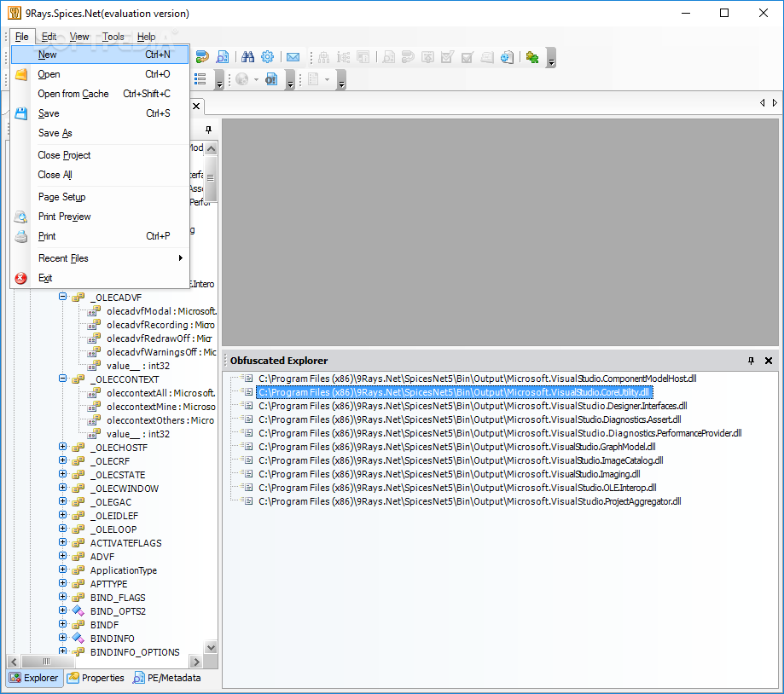Select the olecontextMine field item
The width and height of the screenshot is (784, 694).
pos(161,407)
